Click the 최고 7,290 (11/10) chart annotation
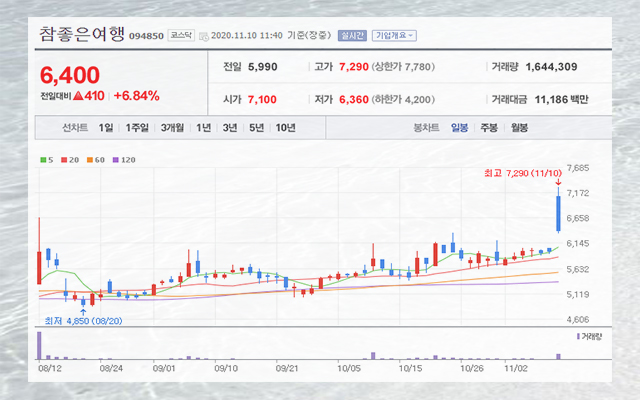 (523, 173)
